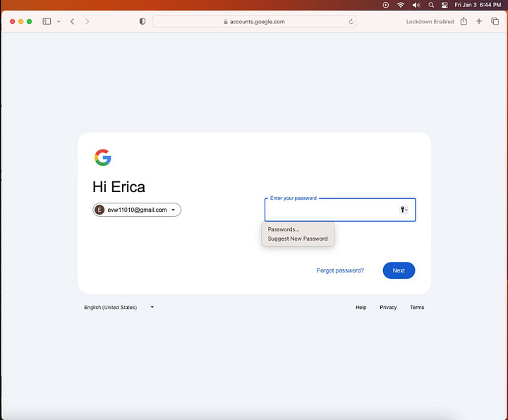Image resolution: width=508 pixels, height=420 pixels.
Task: Click the Enter your password field
Action: pyautogui.click(x=340, y=210)
